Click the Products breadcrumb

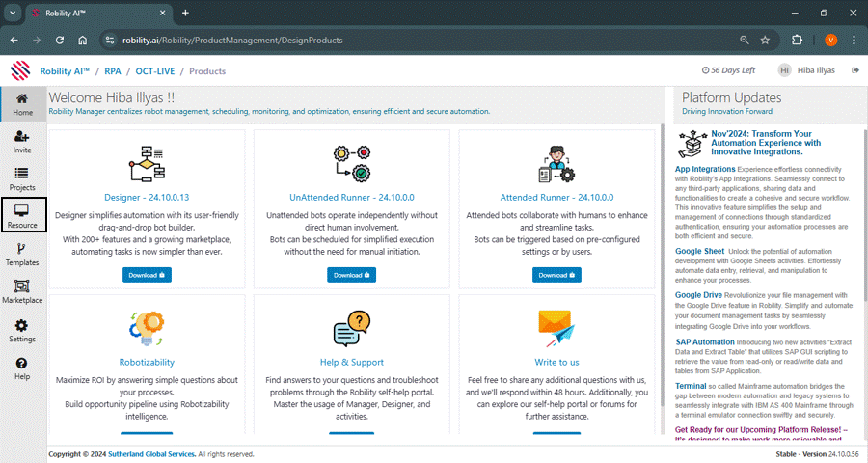coord(207,70)
